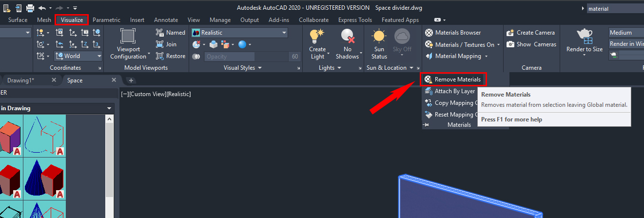Switch to the Visualize ribbon tab
The height and width of the screenshot is (218, 644).
point(72,20)
